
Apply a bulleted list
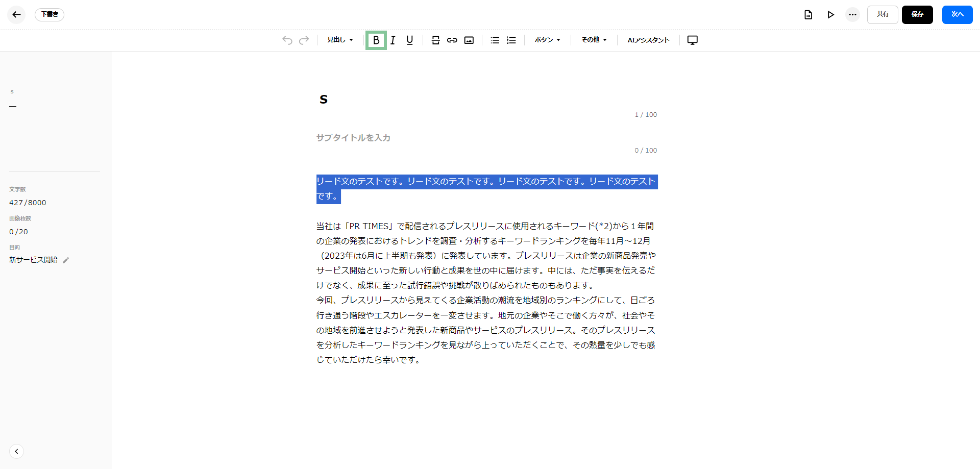tap(495, 40)
